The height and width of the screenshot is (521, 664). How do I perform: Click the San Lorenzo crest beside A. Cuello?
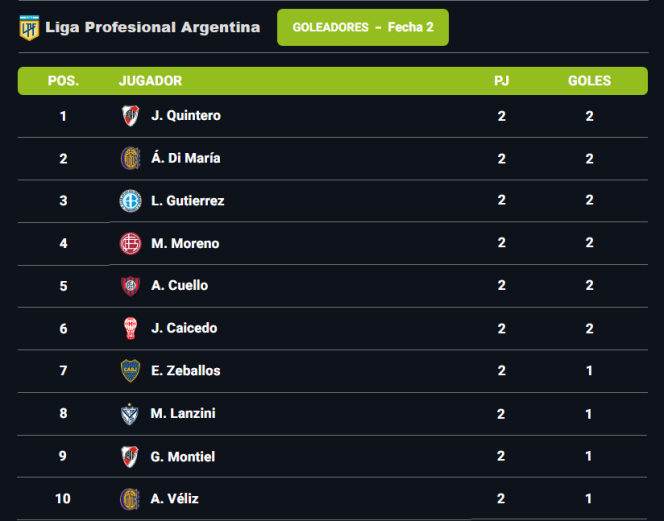(130, 286)
